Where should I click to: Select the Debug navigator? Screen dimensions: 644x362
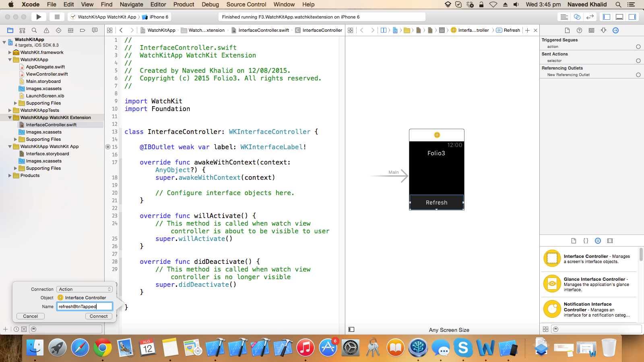click(70, 30)
